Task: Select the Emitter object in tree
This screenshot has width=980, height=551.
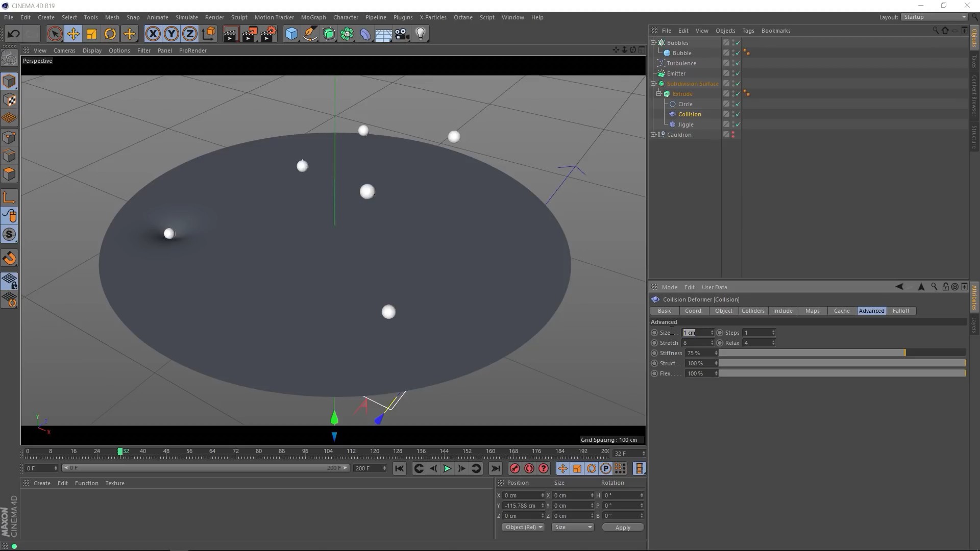Action: [x=676, y=73]
